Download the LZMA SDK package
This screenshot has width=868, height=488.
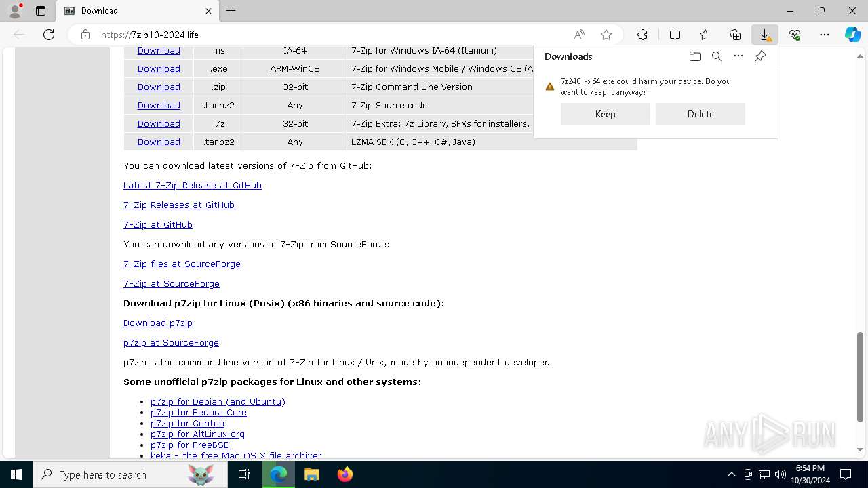[159, 142]
